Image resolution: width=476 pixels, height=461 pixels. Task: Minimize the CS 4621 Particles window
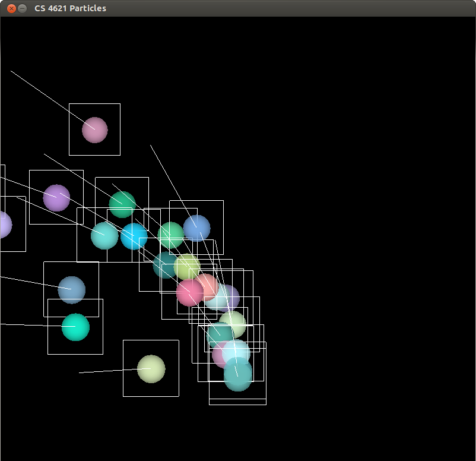click(23, 8)
